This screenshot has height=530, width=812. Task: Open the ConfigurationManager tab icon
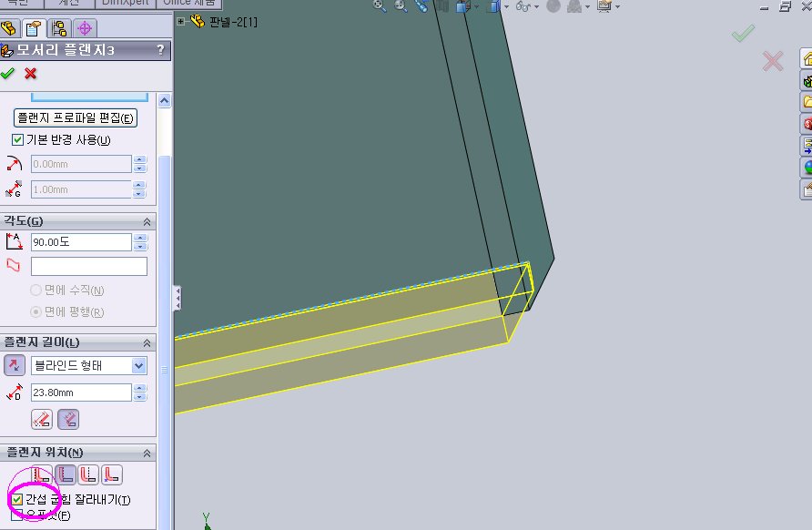pyautogui.click(x=59, y=28)
